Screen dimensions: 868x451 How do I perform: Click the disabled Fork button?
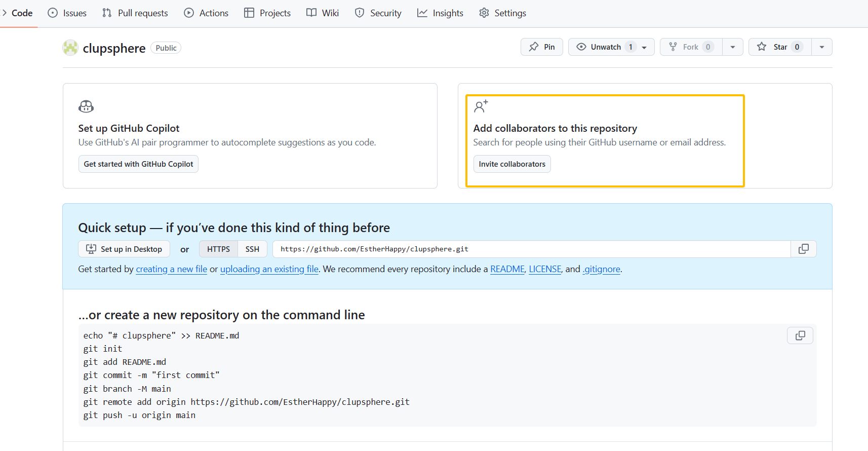(x=691, y=47)
